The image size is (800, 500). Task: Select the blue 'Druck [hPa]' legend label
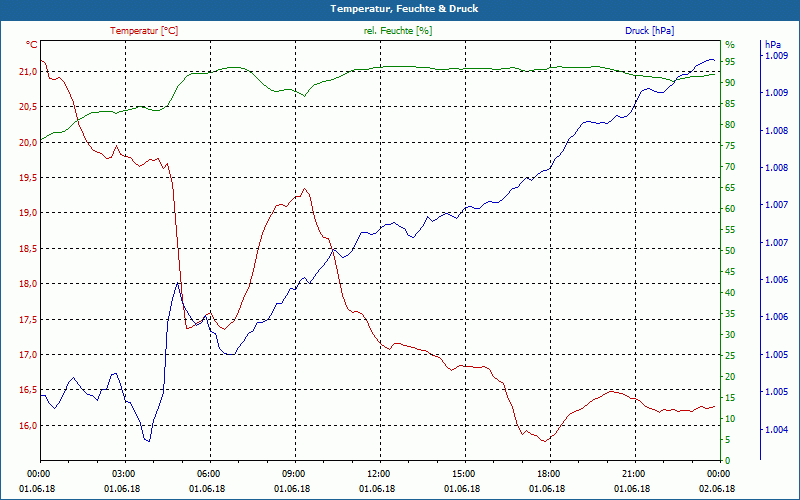point(649,31)
